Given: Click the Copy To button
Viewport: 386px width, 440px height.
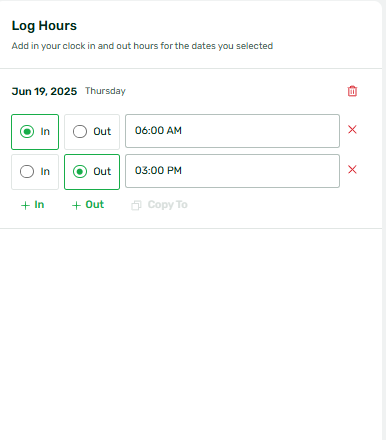Looking at the screenshot, I should (x=159, y=205).
